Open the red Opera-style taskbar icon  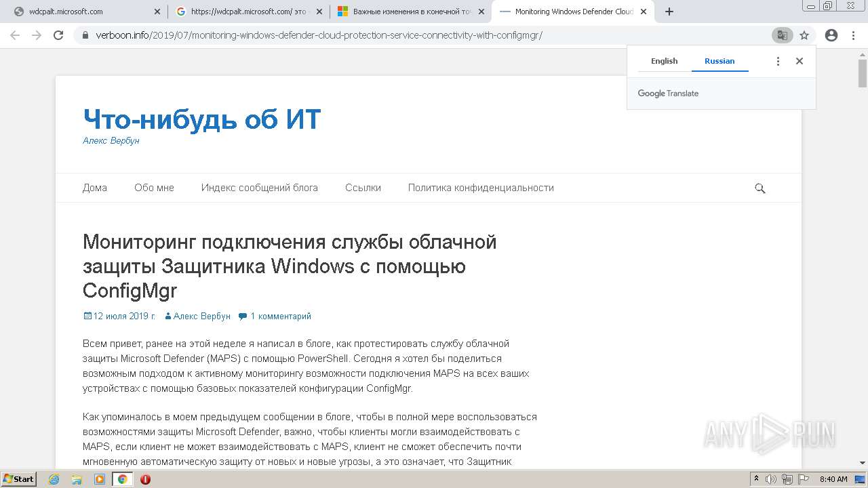click(145, 479)
